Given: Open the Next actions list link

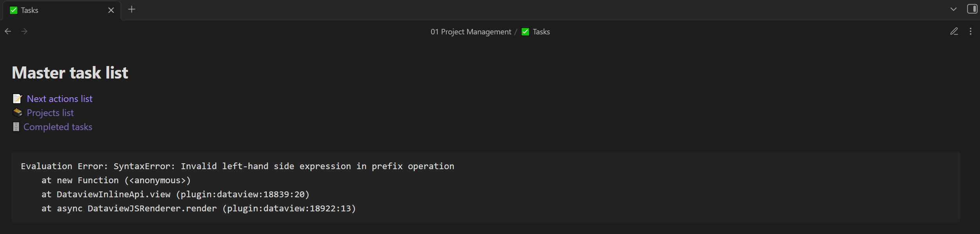Looking at the screenshot, I should (x=59, y=99).
